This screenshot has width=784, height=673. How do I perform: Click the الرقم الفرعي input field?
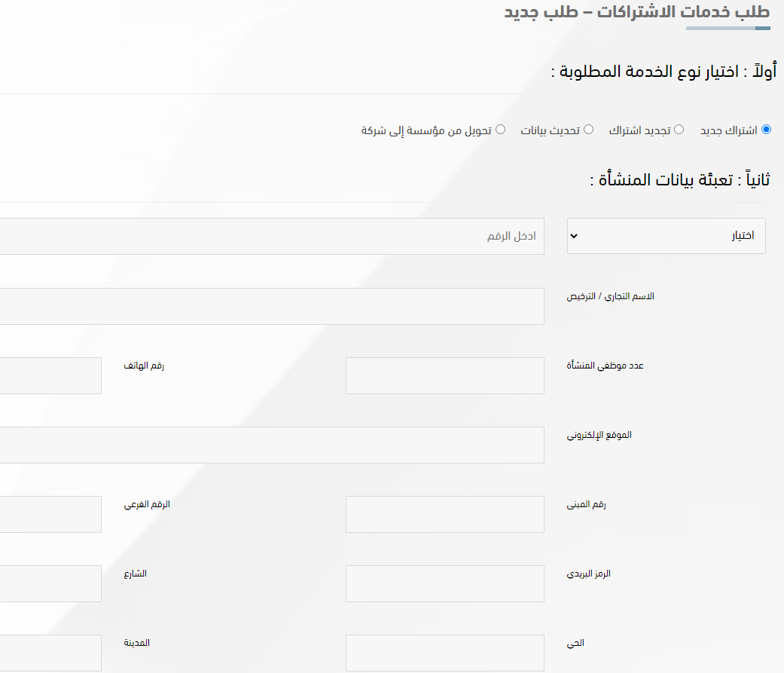click(50, 514)
